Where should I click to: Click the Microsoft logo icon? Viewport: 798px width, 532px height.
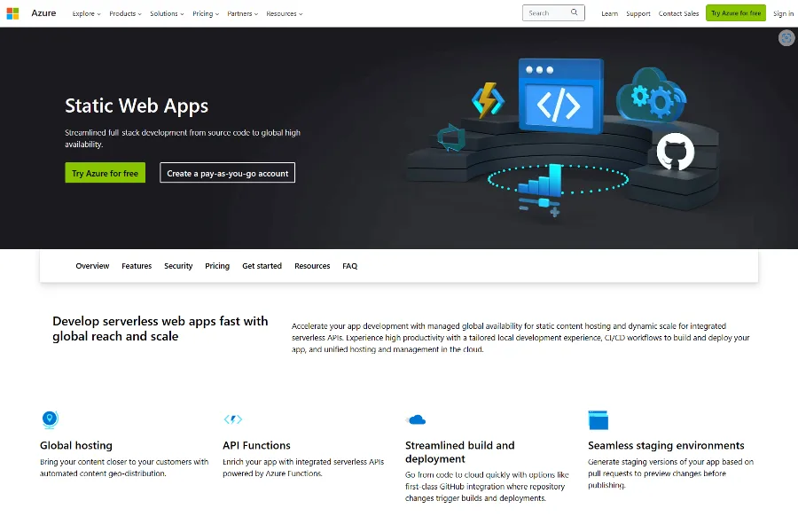pyautogui.click(x=12, y=13)
